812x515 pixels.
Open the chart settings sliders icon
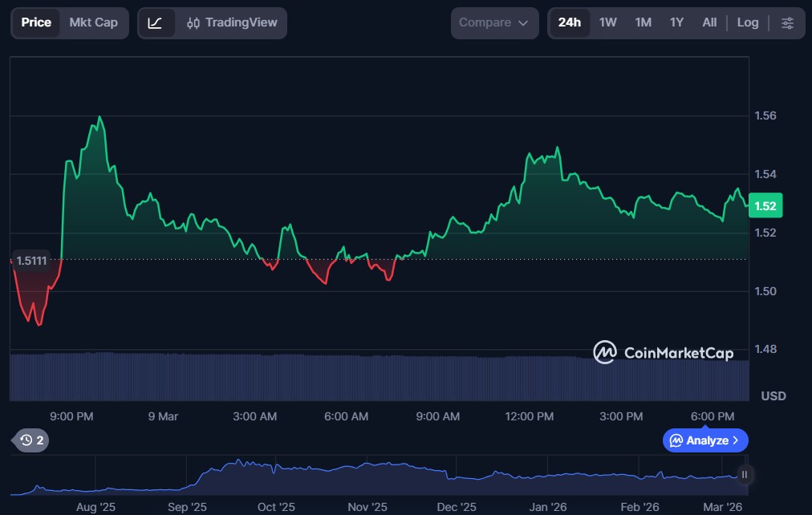[x=787, y=23]
